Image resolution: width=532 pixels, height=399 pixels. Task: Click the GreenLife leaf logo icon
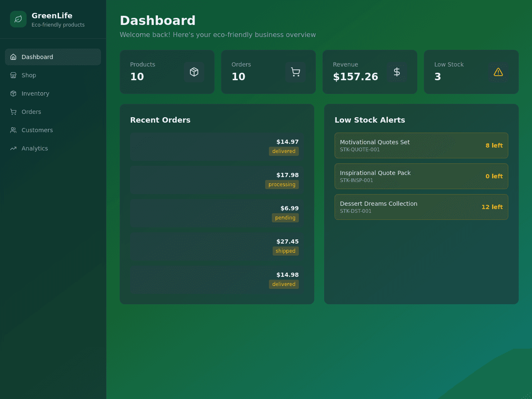18,19
